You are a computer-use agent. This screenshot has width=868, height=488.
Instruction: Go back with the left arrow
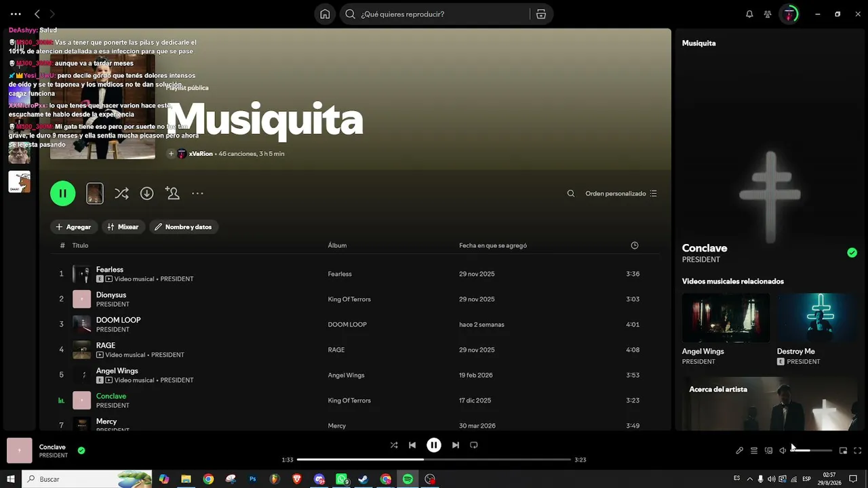point(37,14)
